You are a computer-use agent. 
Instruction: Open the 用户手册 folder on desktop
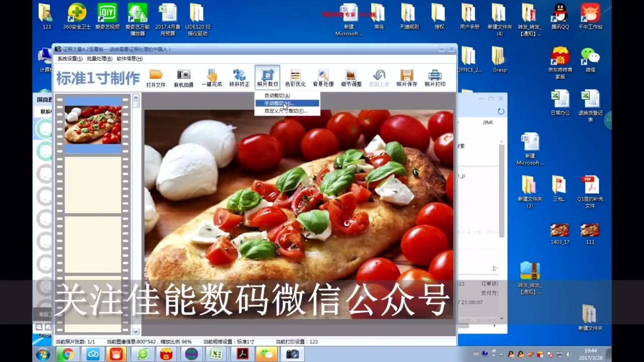click(x=469, y=16)
